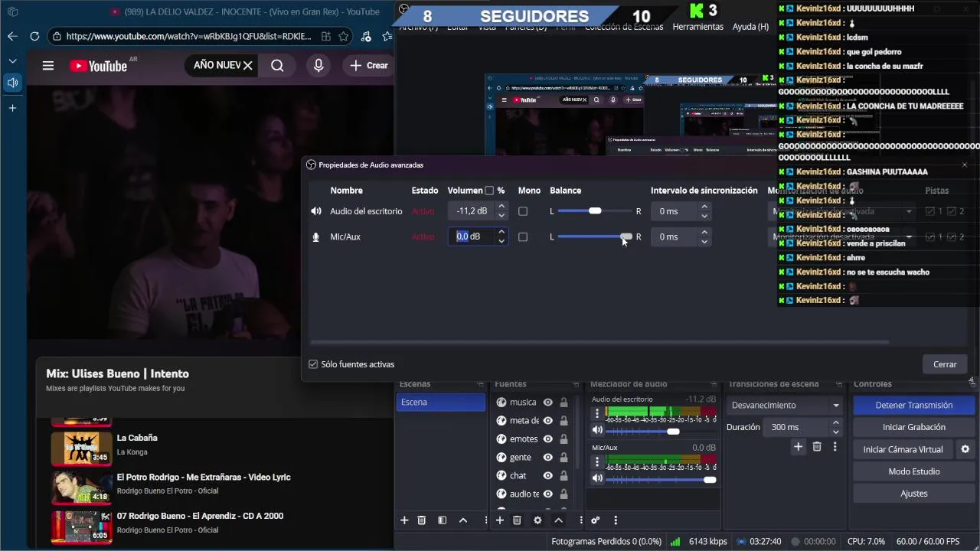Enable Mono for Mic/Aux
This screenshot has width=980, height=551.
pos(523,237)
